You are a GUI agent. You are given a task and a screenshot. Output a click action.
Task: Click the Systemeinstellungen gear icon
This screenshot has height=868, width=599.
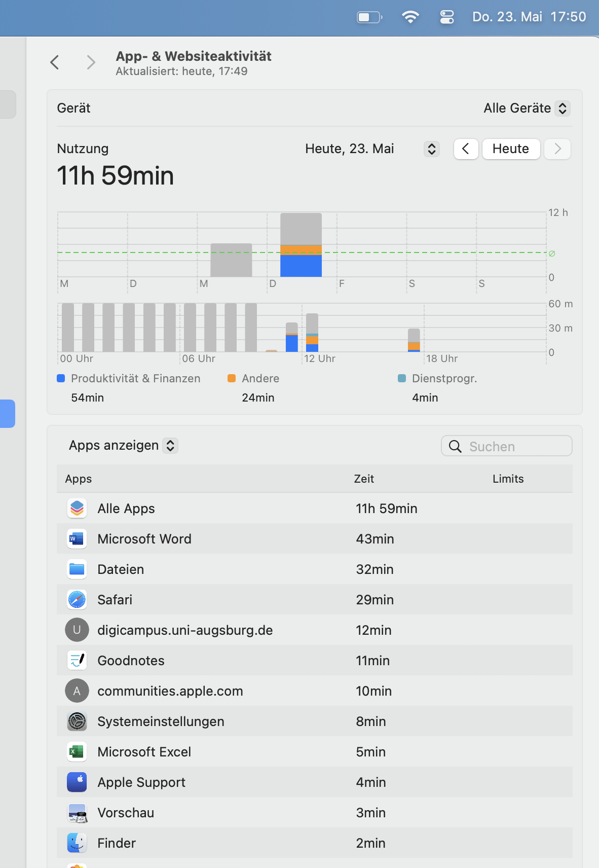coord(77,721)
